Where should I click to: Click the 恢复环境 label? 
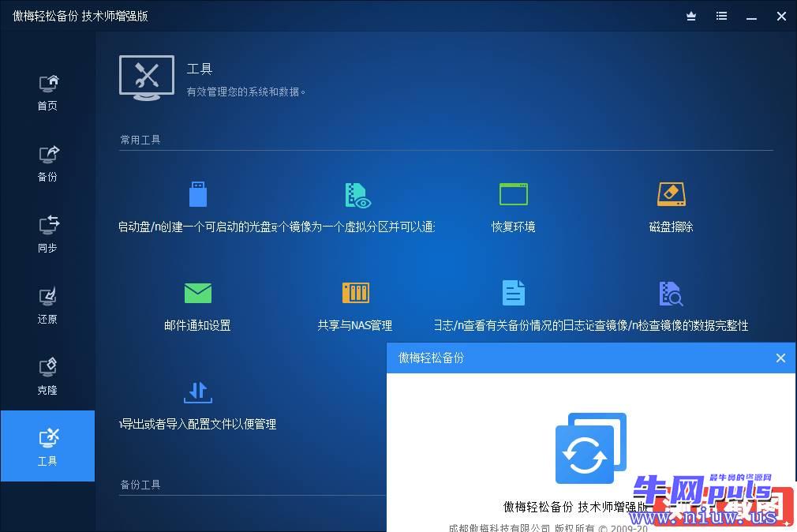pos(514,227)
